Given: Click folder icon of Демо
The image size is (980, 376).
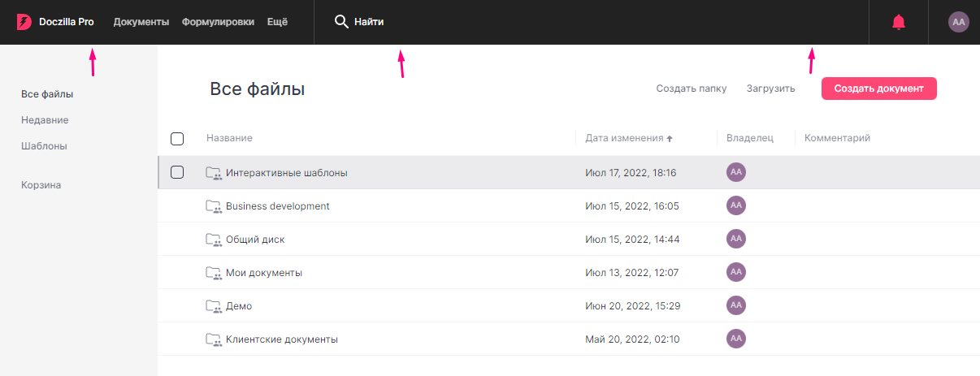Looking at the screenshot, I should [x=214, y=306].
